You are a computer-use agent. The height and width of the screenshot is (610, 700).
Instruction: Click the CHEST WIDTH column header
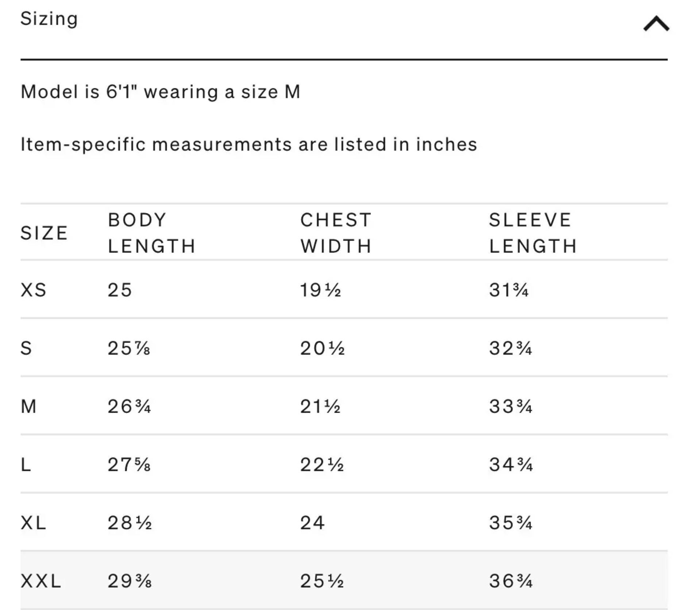[336, 233]
